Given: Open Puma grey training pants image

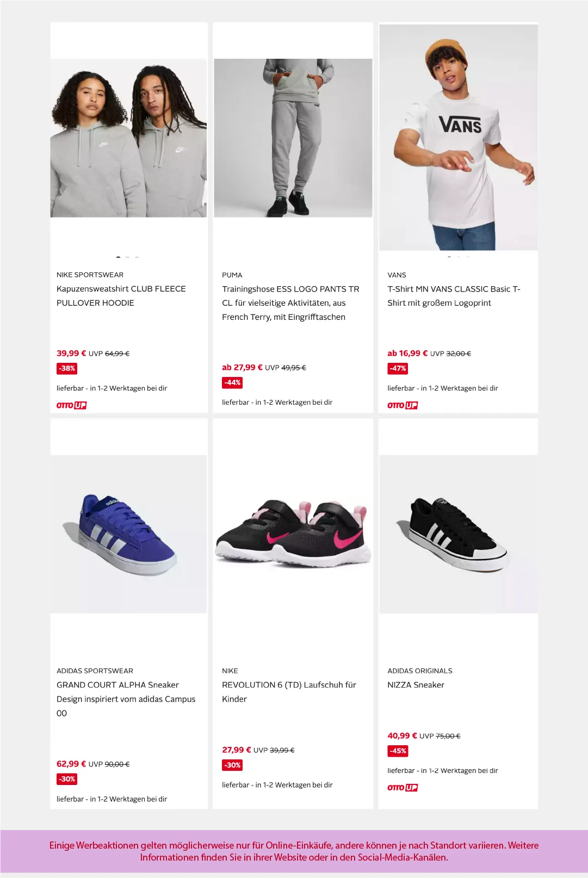Looking at the screenshot, I should 293,138.
